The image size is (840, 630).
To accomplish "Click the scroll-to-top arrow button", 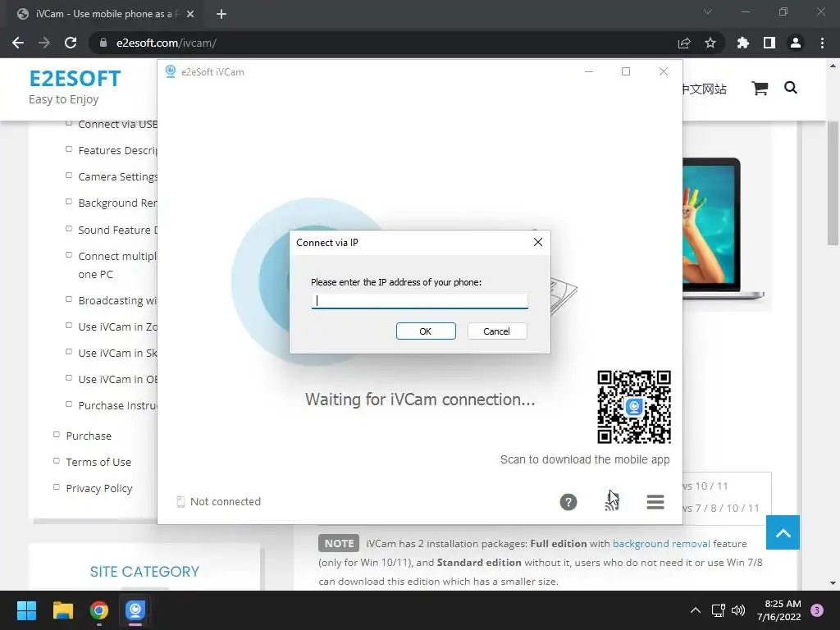I will tap(783, 532).
